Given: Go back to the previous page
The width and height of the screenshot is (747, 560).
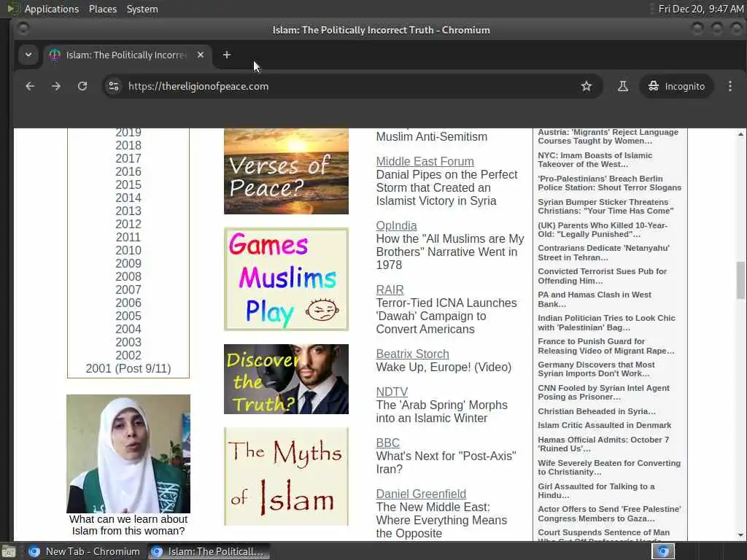Looking at the screenshot, I should tap(30, 86).
